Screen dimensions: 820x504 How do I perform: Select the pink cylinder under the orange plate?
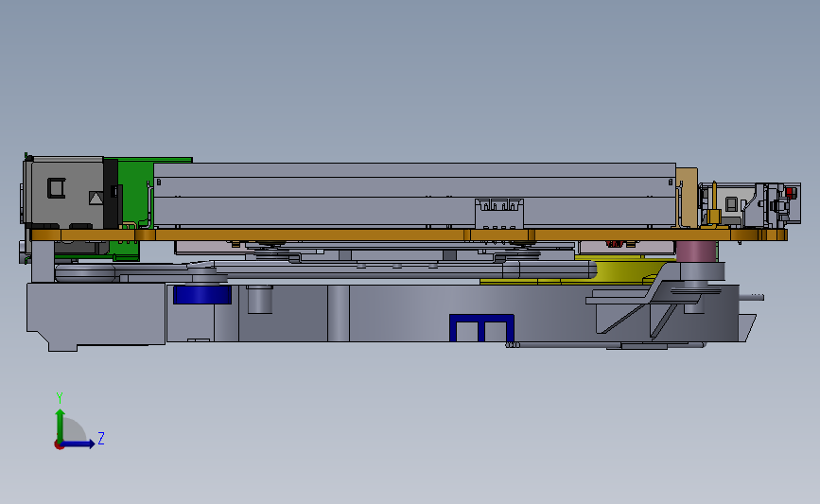[695, 252]
